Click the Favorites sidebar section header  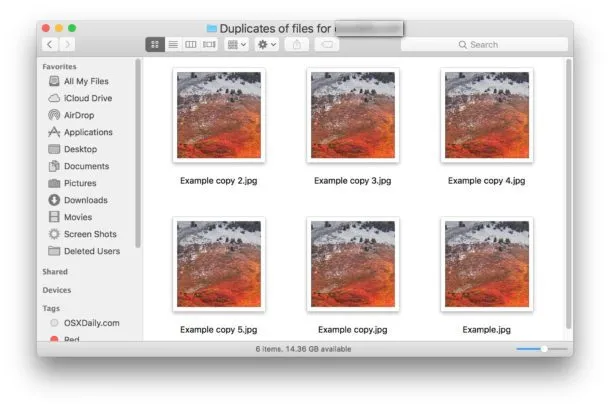tap(59, 66)
